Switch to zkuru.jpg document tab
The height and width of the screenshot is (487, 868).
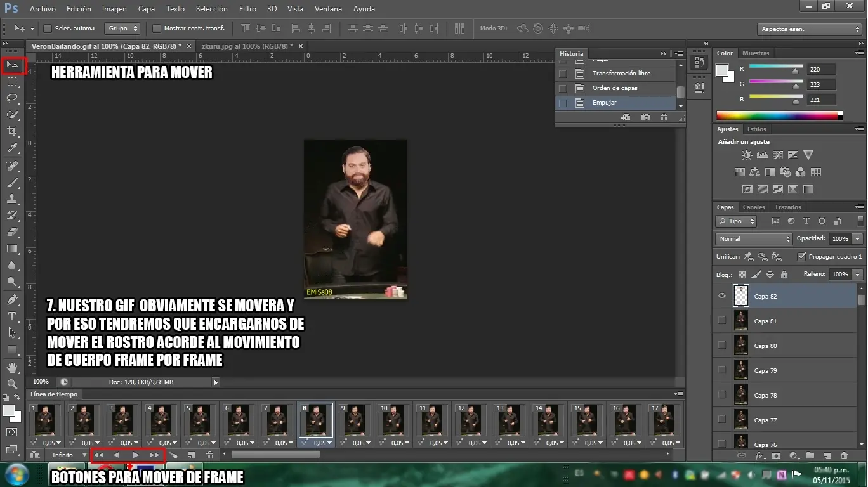coord(247,46)
